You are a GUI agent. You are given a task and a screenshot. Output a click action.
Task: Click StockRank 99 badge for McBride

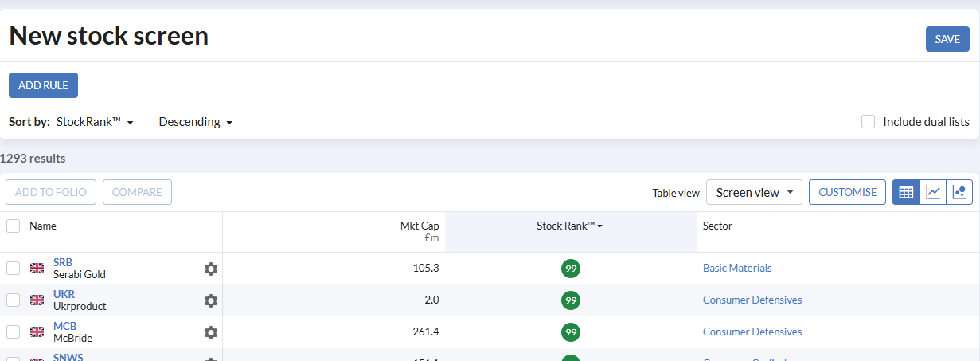pos(570,332)
